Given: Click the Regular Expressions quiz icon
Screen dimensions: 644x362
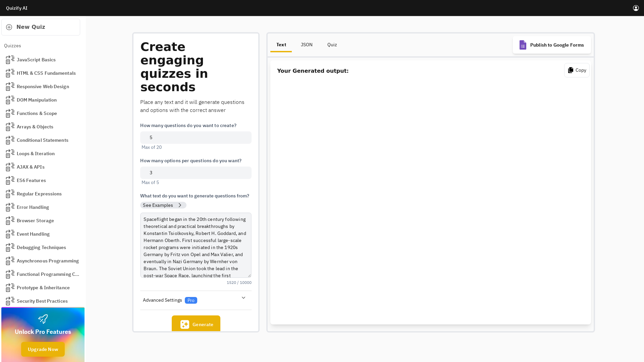Looking at the screenshot, I should 10,194.
